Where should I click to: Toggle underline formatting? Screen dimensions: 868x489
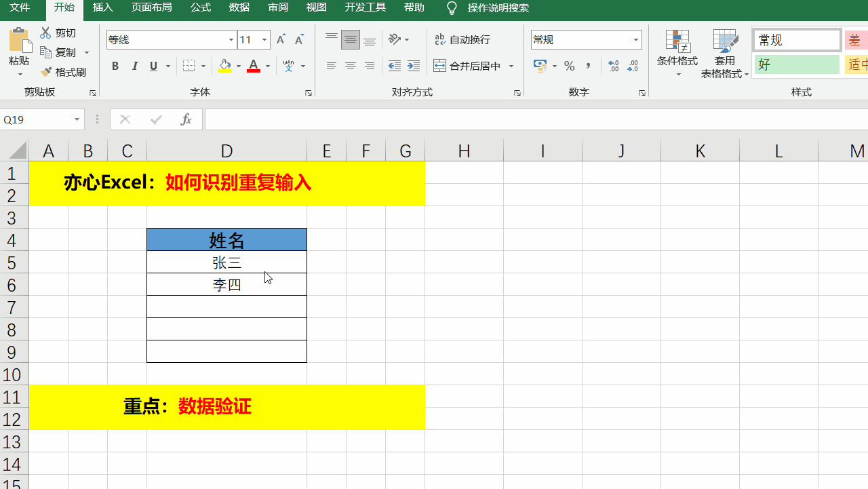pos(153,66)
